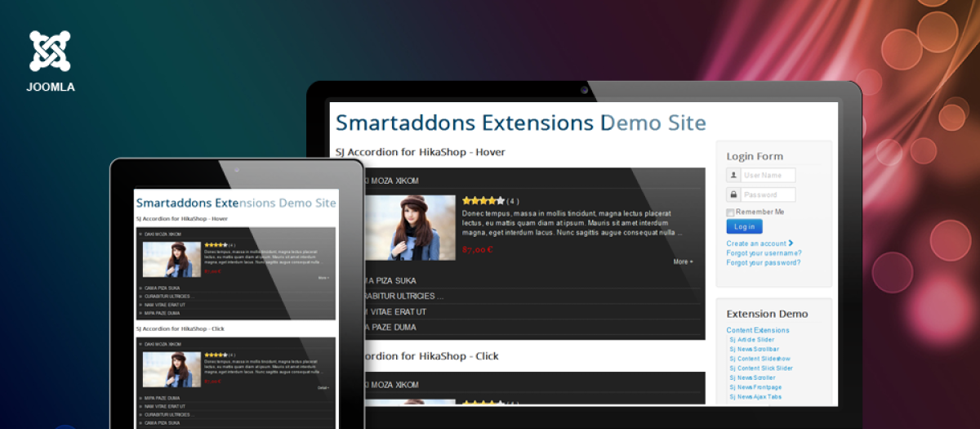Enable the Remember Me checkbox
The width and height of the screenshot is (980, 429).
[730, 212]
